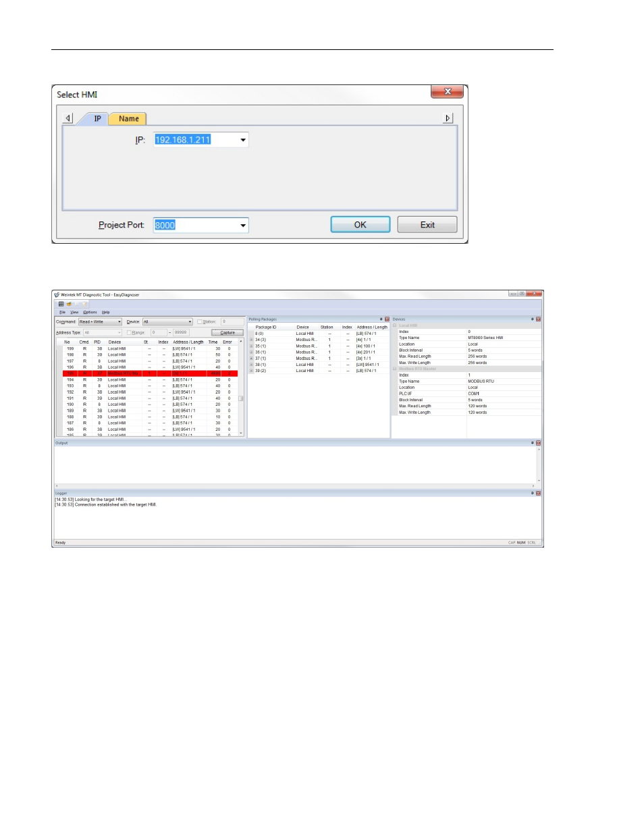Collapse the Local HMI device group
The image size is (644, 834).
click(395, 325)
